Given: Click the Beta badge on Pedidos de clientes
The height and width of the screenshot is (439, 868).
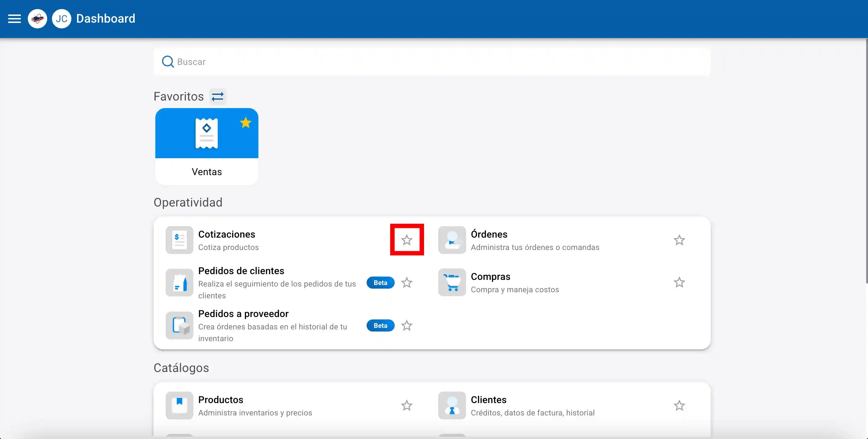Looking at the screenshot, I should point(381,283).
